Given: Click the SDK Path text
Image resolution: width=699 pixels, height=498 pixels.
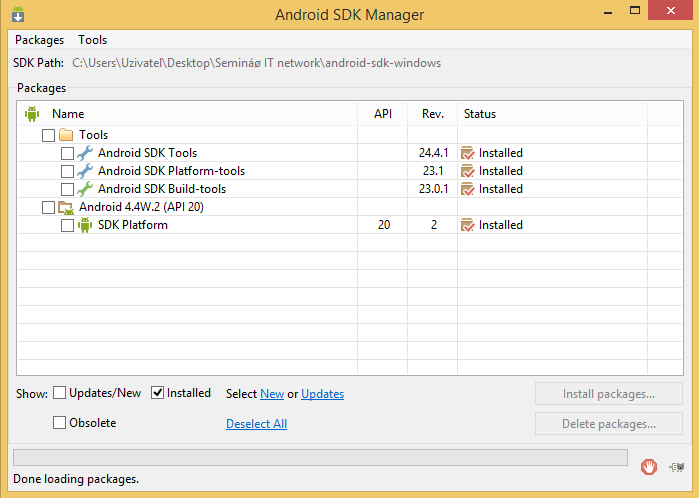Looking at the screenshot, I should [256, 63].
